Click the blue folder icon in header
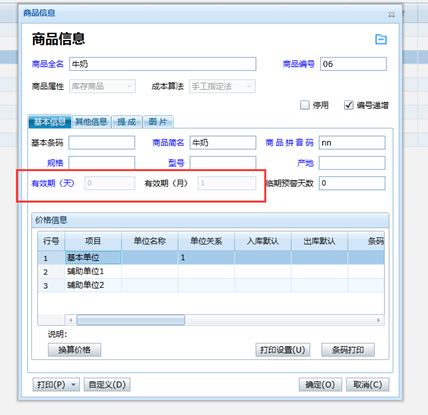428x415 pixels. coord(381,39)
